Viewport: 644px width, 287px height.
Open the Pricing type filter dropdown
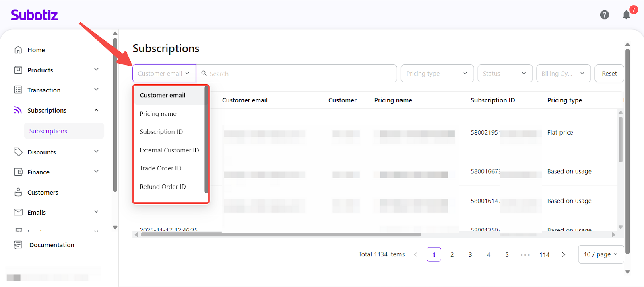(437, 74)
